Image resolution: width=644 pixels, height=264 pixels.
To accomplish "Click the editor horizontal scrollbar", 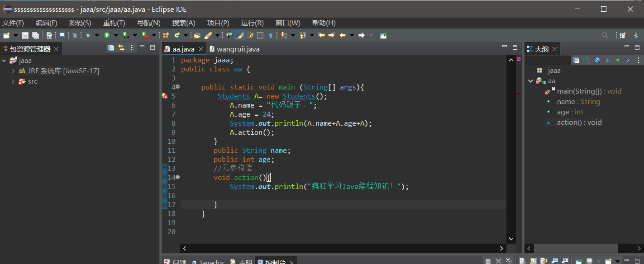I will coord(343,248).
